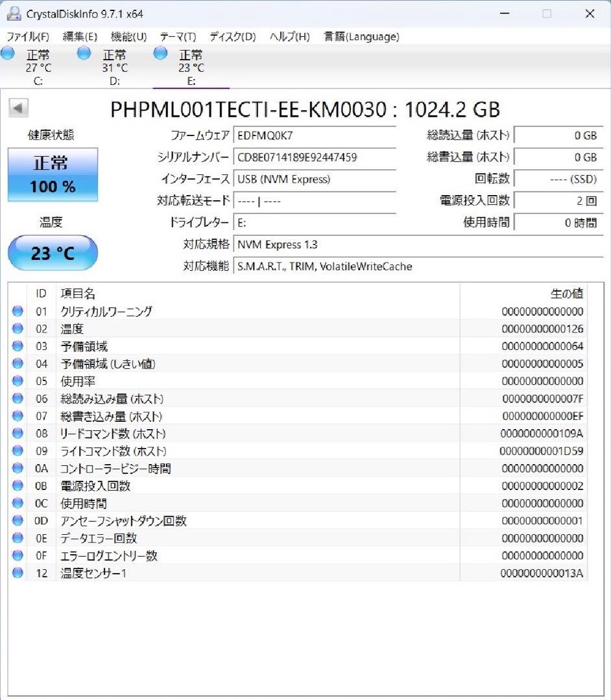Click status orb of 総読み込み量 (ホスト) row

(18, 398)
